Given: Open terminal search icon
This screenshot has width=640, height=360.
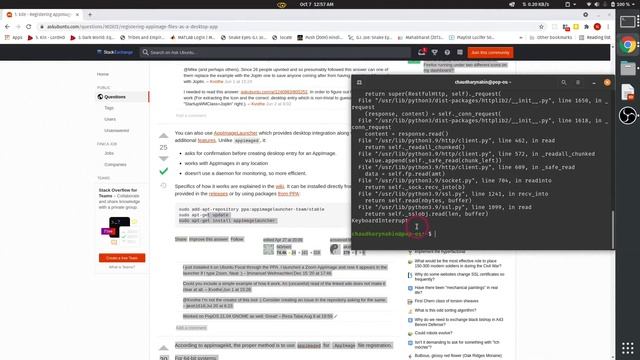Looking at the screenshot, I should [564, 82].
